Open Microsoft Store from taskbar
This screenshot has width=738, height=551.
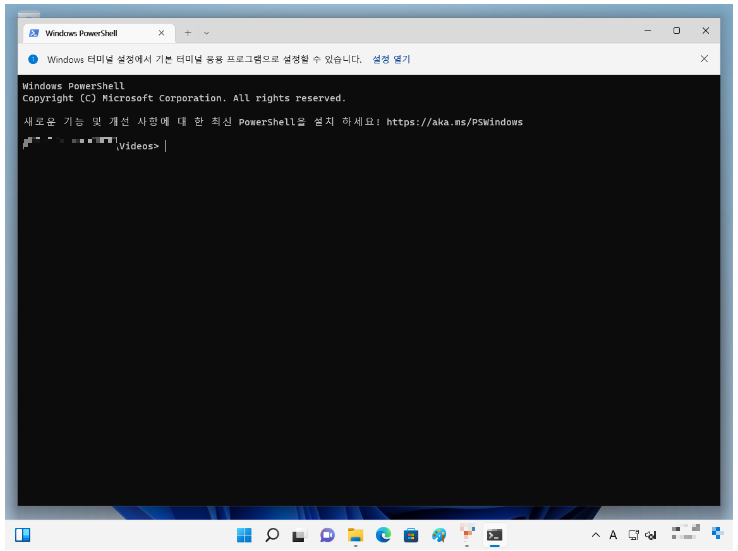point(411,535)
